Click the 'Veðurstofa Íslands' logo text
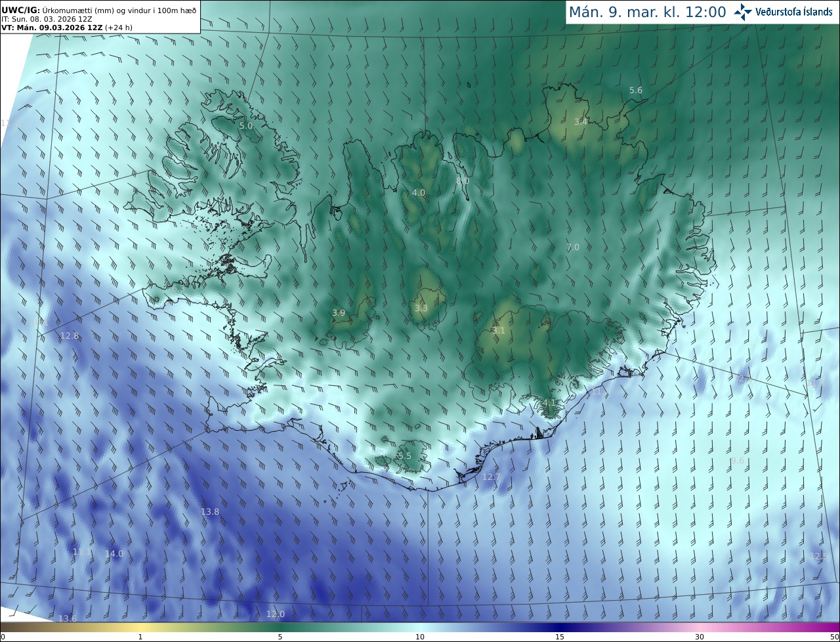This screenshot has width=840, height=642. (794, 12)
